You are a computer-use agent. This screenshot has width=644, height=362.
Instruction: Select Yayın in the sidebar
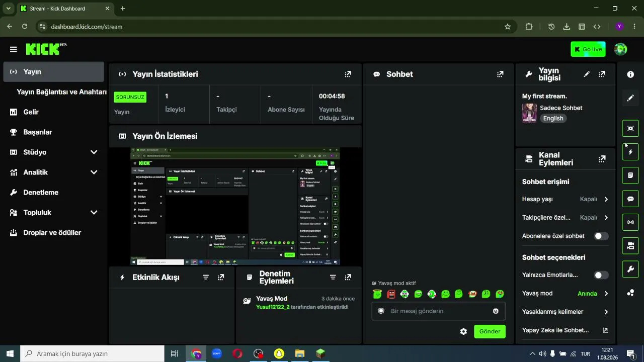click(53, 72)
